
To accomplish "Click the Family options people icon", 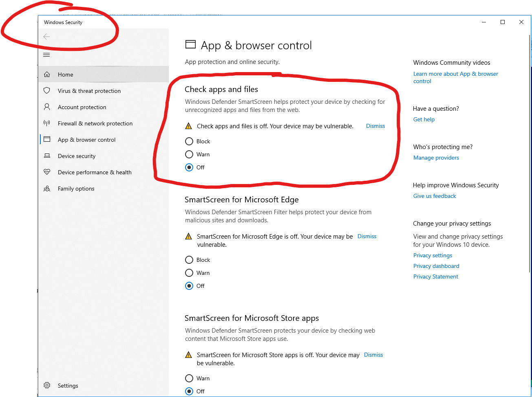I will click(47, 189).
